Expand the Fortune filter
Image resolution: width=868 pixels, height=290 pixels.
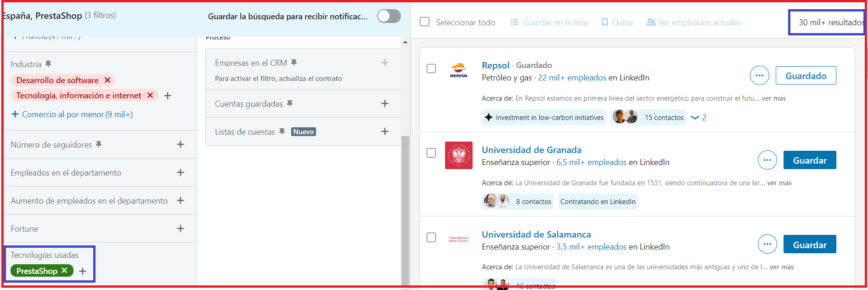click(x=180, y=228)
